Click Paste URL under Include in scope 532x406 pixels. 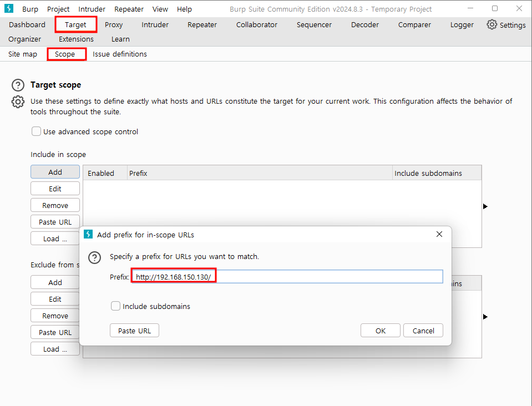[55, 222]
